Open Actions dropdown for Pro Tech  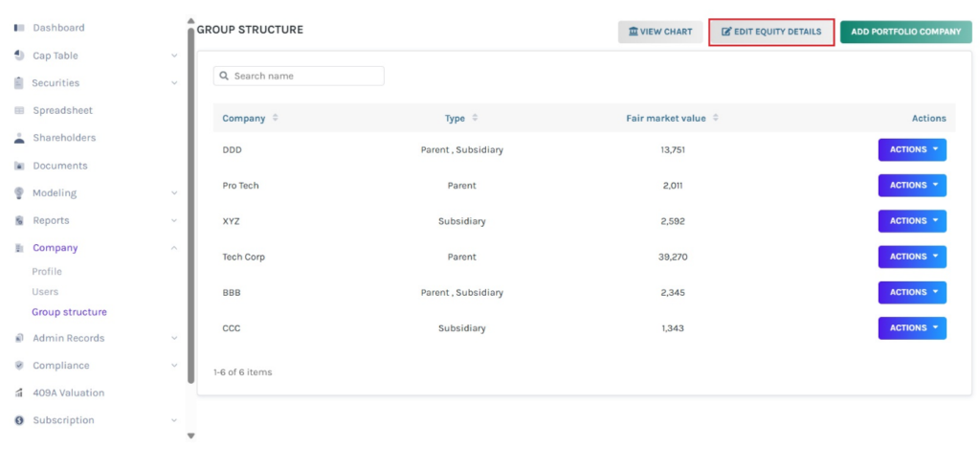912,186
